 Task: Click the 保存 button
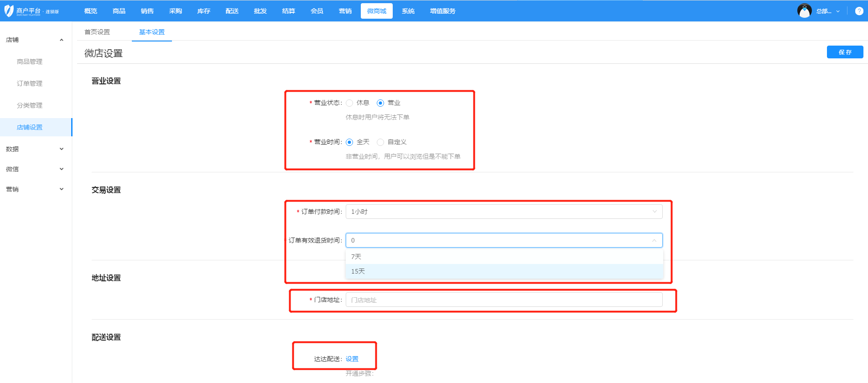click(845, 52)
